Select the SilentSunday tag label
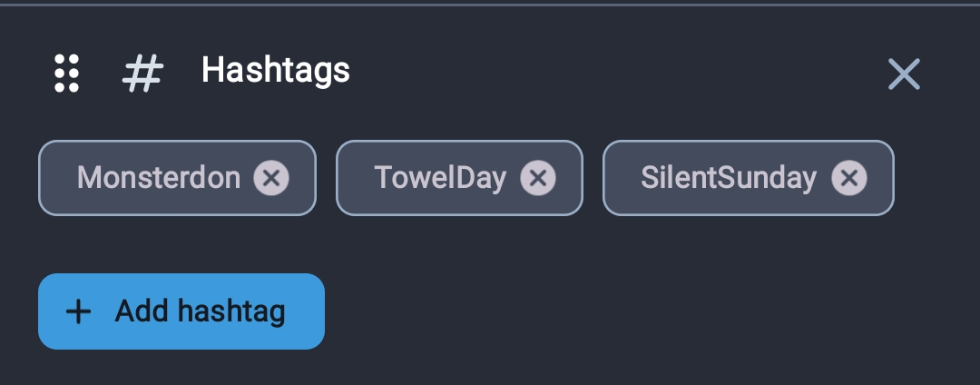The height and width of the screenshot is (385, 980). (729, 178)
